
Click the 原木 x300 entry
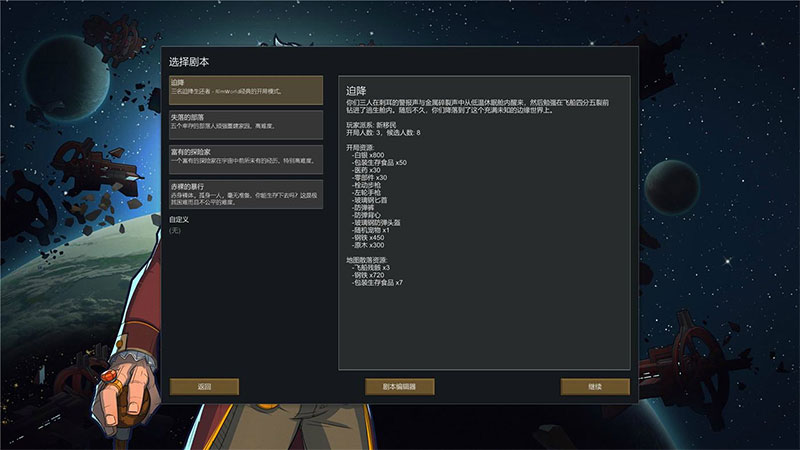point(368,245)
